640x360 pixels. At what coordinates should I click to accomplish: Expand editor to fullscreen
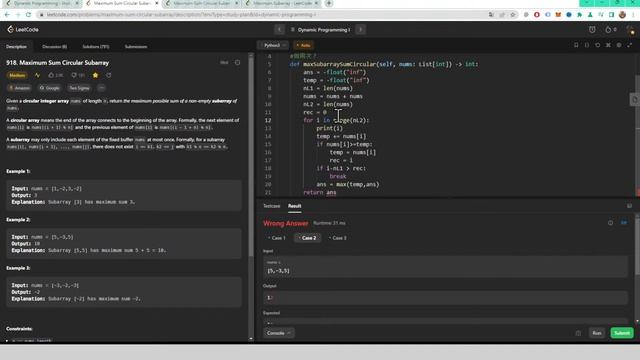click(629, 45)
